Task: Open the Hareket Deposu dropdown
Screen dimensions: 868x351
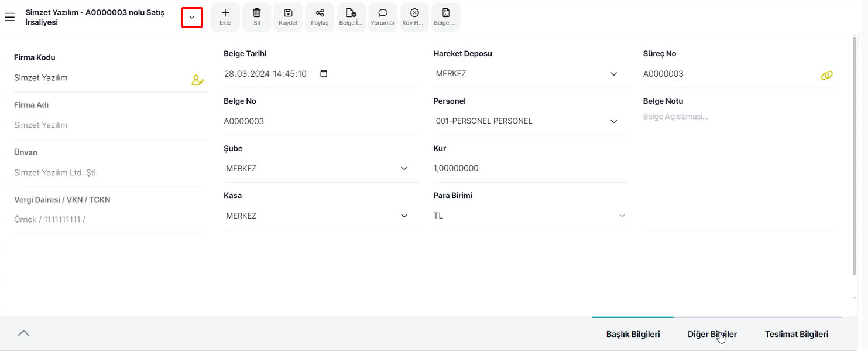Action: [x=530, y=74]
